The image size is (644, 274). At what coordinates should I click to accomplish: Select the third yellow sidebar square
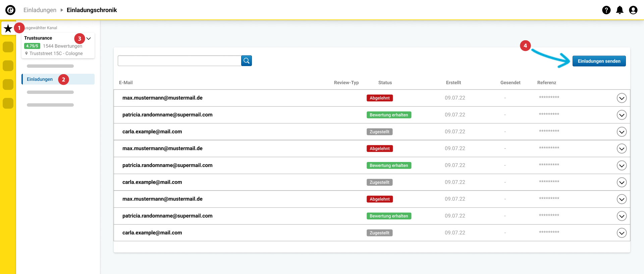[x=8, y=66]
